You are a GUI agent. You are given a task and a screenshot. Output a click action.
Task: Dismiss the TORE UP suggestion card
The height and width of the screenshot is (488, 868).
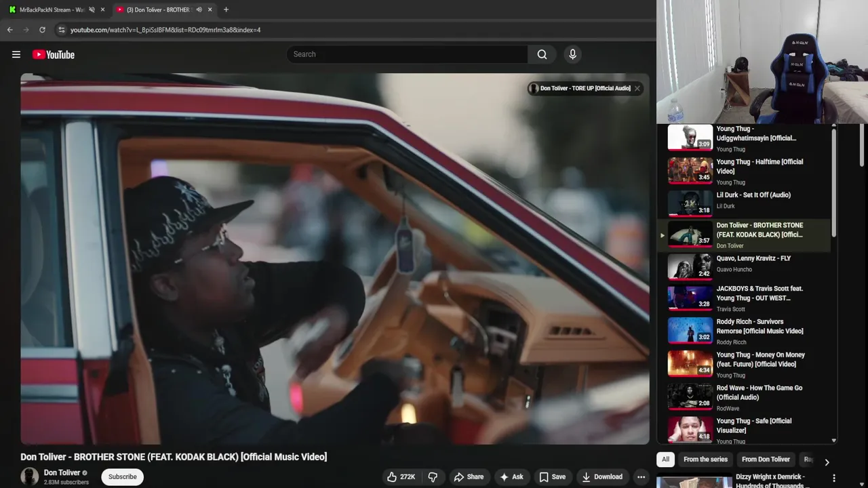(637, 88)
